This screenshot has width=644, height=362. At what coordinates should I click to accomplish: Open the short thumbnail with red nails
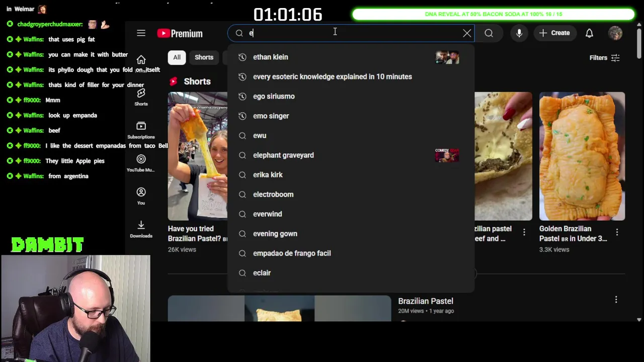(503, 156)
